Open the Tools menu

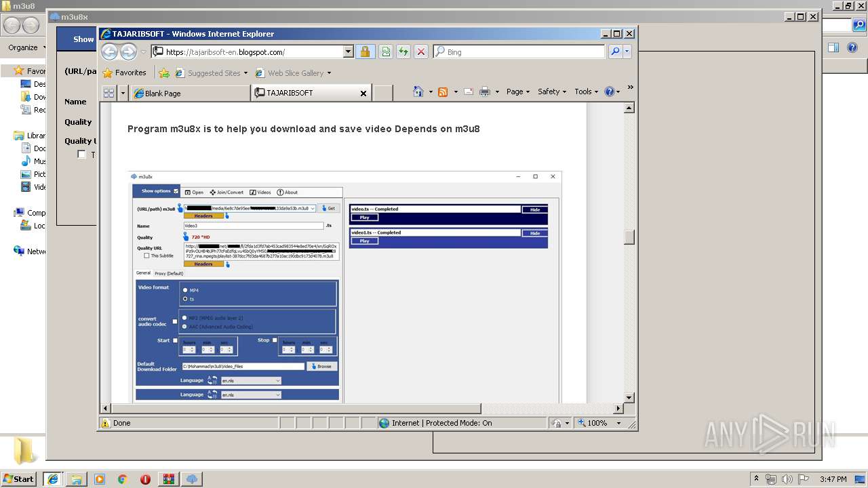click(x=586, y=91)
